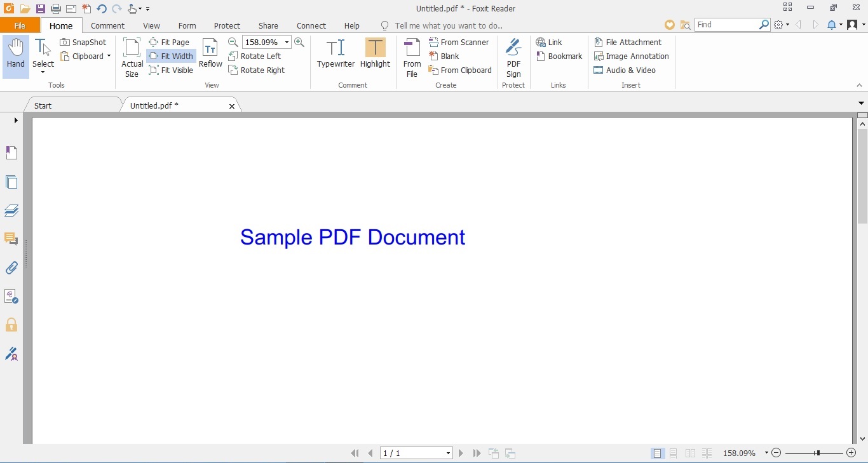Expand the Clipboard dropdown
The image size is (868, 463).
click(x=109, y=56)
